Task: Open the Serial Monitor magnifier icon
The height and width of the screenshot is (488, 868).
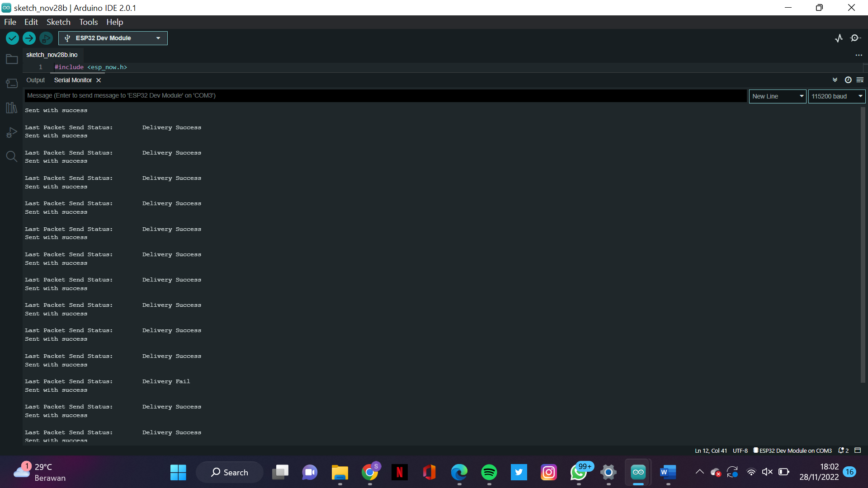Action: coord(855,38)
